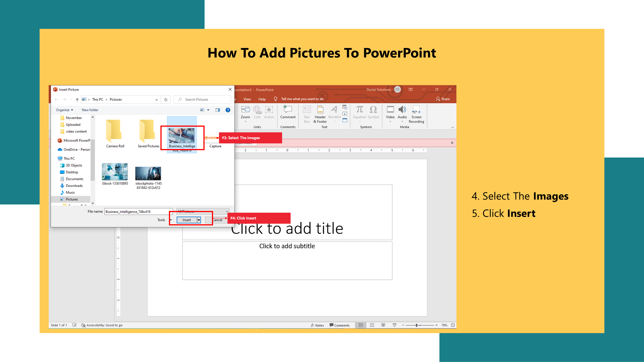Viewport: 644px width, 362px height.
Task: Open the recent locations dropdown arrow
Action: [x=71, y=100]
